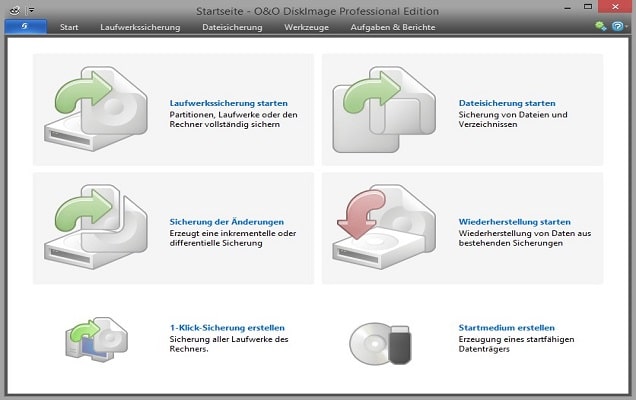Image resolution: width=636 pixels, height=400 pixels.
Task: Maximize the DiskImage window
Action: tap(588, 7)
